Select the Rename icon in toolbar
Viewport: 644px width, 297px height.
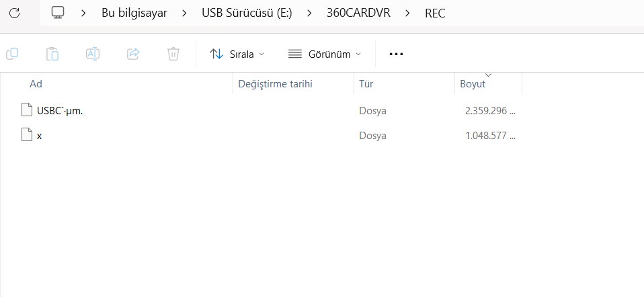point(93,54)
